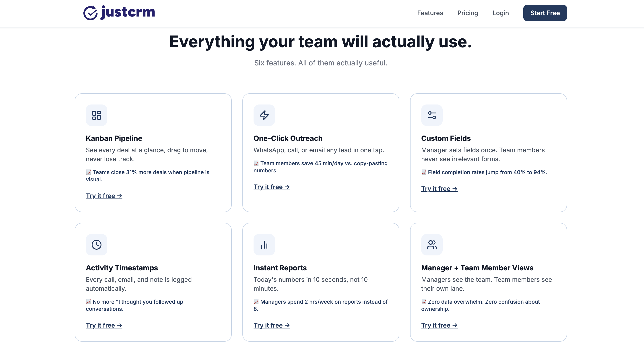Click text 'Every call, email, and note is logged'

coord(139,279)
